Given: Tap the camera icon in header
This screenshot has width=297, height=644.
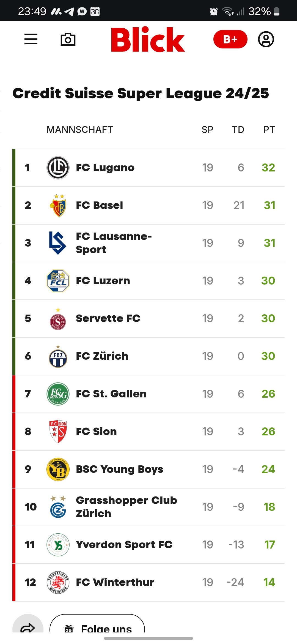Looking at the screenshot, I should (68, 39).
